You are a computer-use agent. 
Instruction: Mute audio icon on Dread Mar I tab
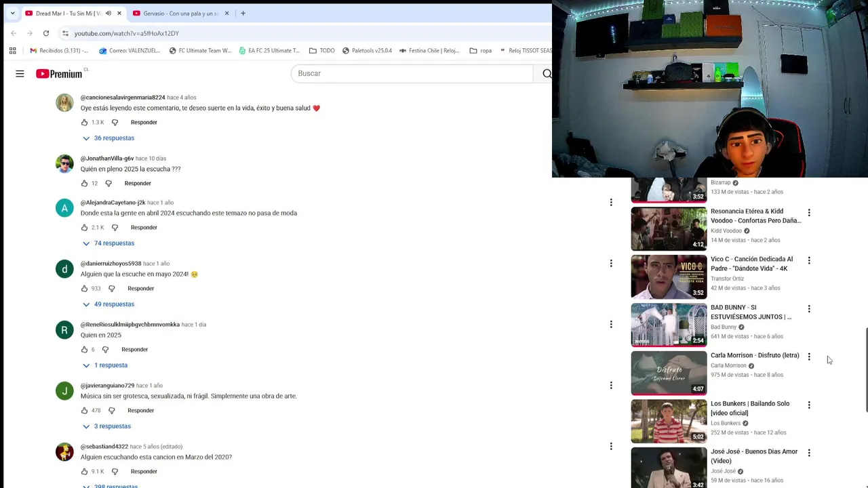tap(108, 13)
